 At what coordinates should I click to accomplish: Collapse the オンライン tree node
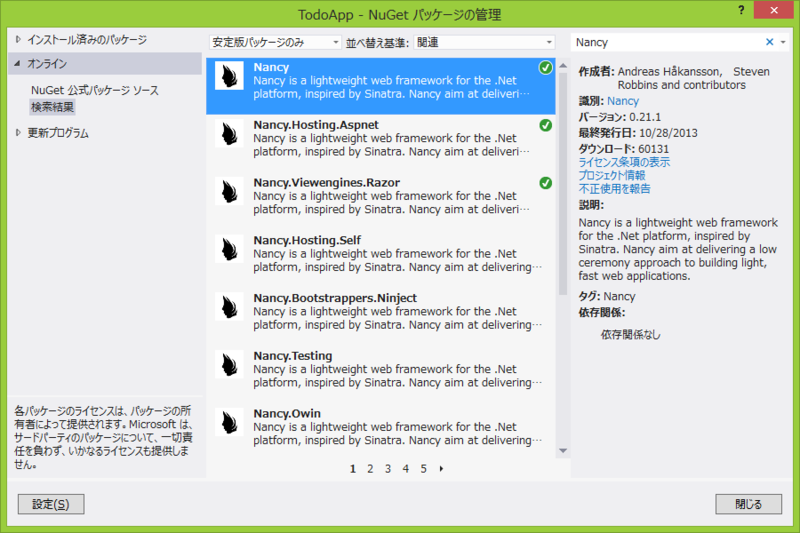(18, 63)
